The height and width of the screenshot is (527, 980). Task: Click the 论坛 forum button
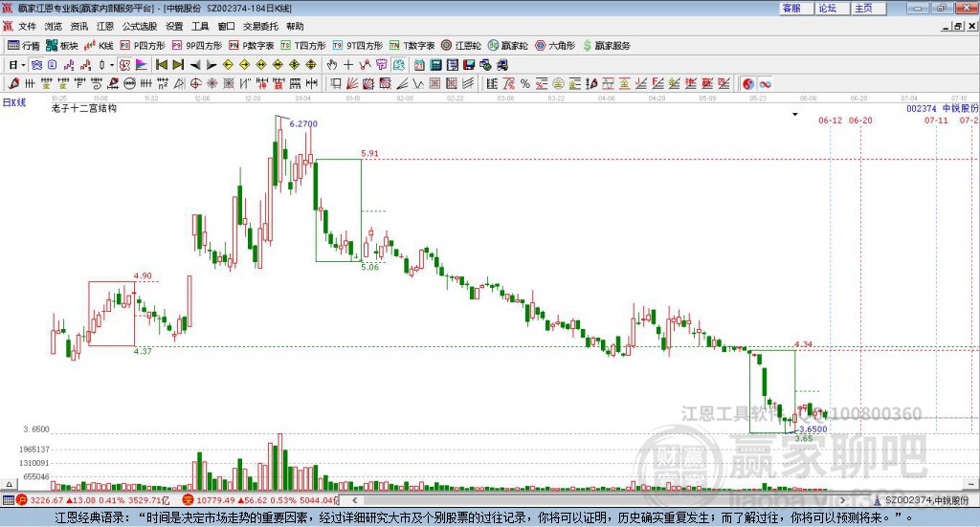click(x=834, y=8)
